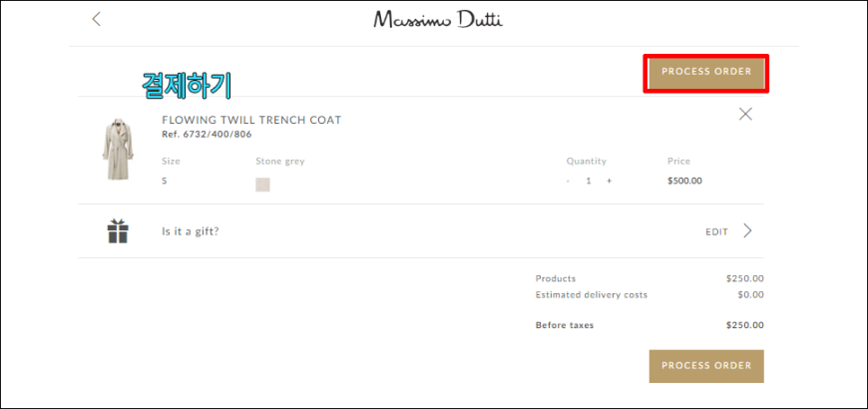
Task: Click the Stone grey color label
Action: (x=280, y=162)
